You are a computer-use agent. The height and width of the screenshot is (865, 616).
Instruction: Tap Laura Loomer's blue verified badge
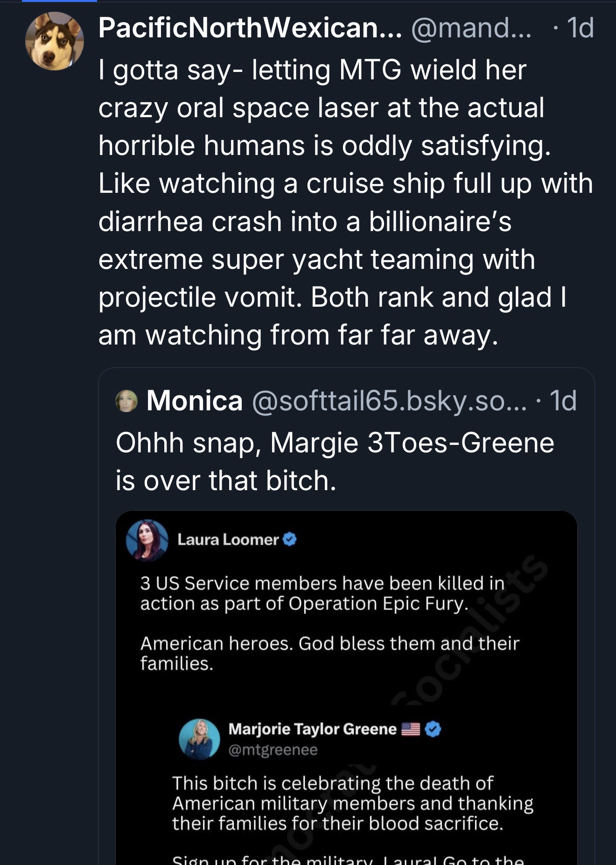[x=290, y=540]
